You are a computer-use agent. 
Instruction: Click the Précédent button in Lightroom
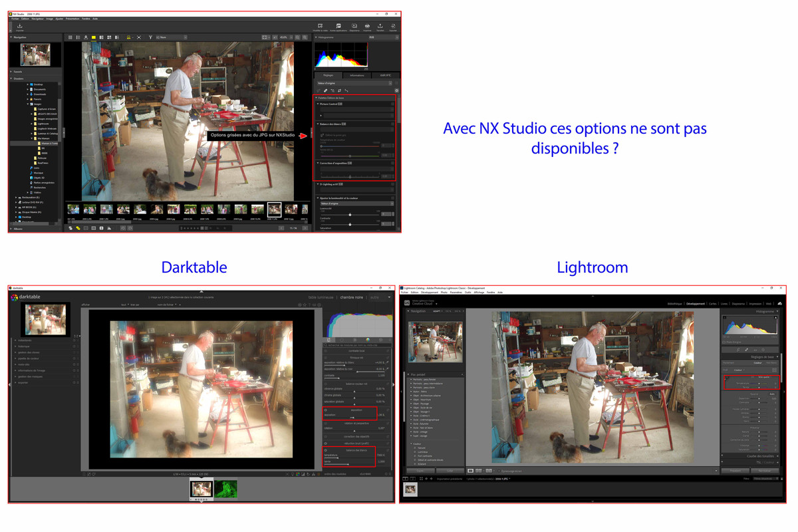point(736,471)
